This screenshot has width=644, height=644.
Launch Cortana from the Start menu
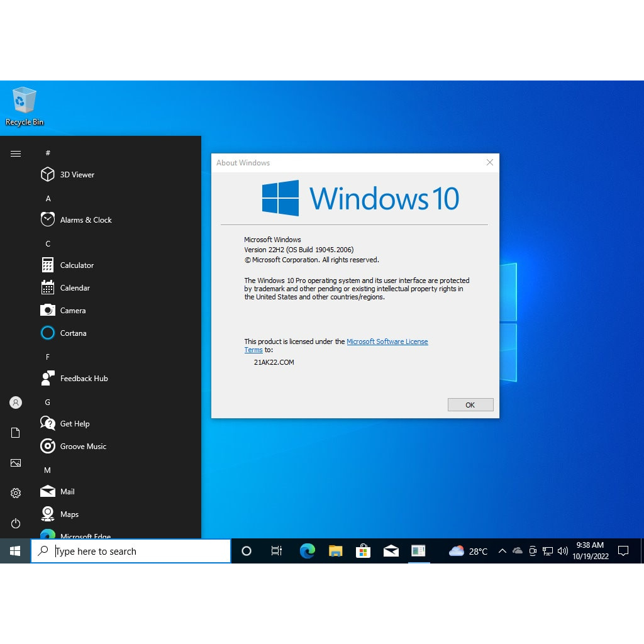73,333
